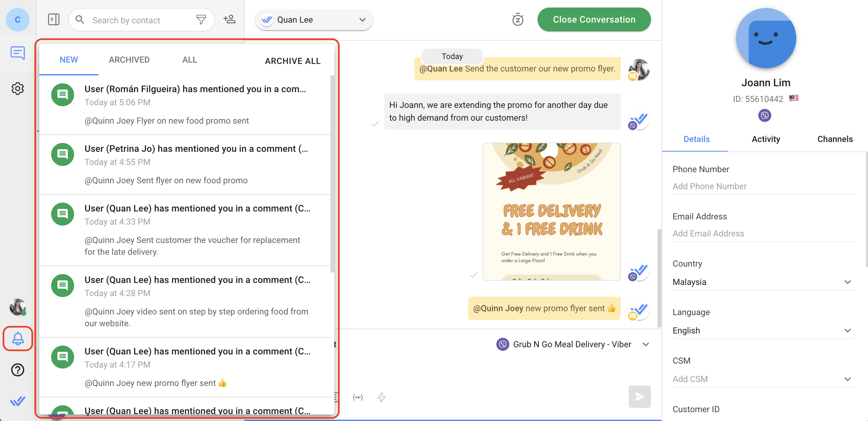This screenshot has height=421, width=868.
Task: Switch to the ARCHIVED tab
Action: [129, 60]
